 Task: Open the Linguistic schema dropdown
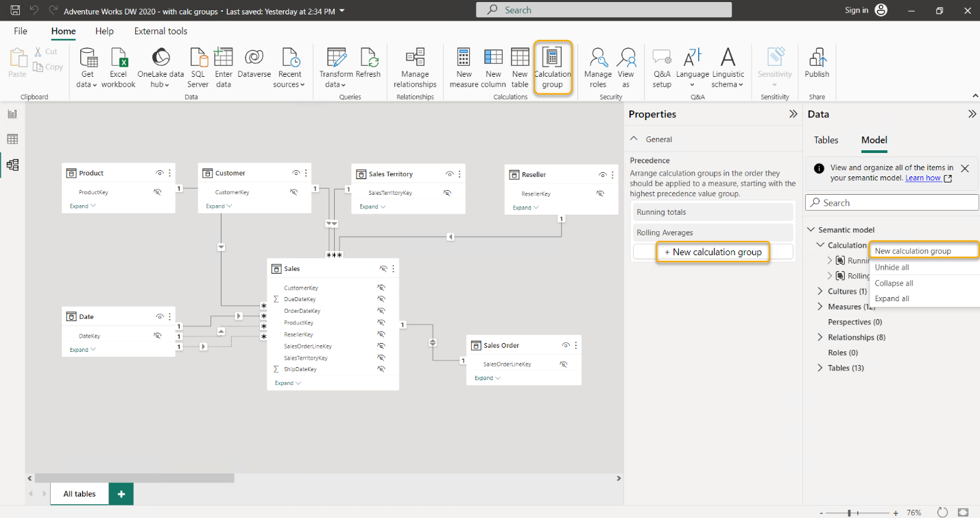(728, 68)
